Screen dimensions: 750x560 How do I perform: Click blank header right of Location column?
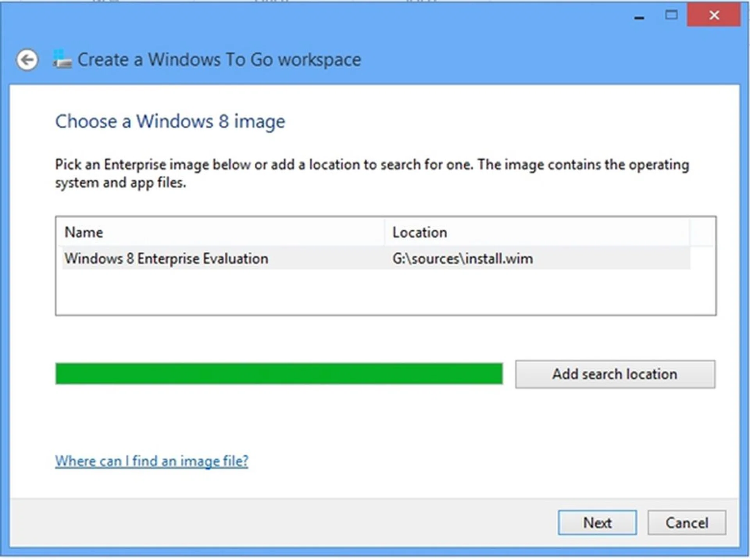(702, 232)
